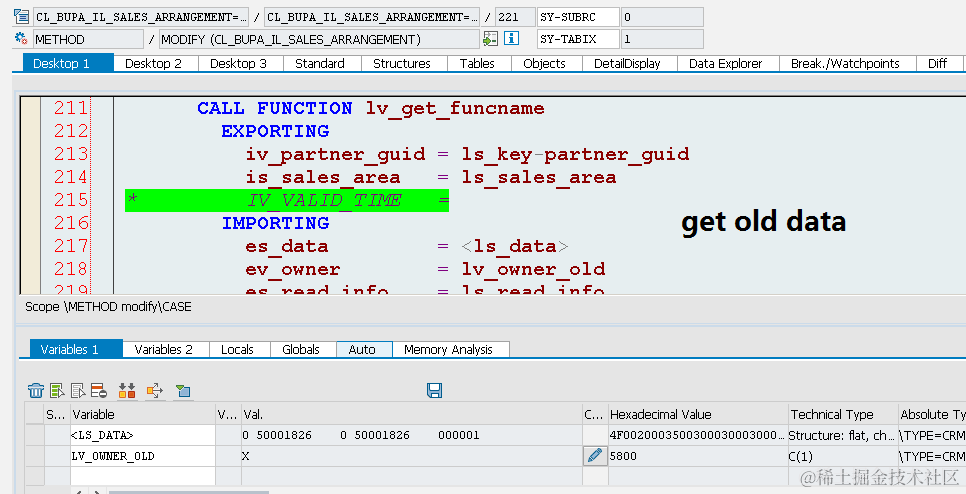Click the second CL_BUPA_IL_SALES_ARRANGEMENT include field
The image size is (966, 494).
(372, 17)
